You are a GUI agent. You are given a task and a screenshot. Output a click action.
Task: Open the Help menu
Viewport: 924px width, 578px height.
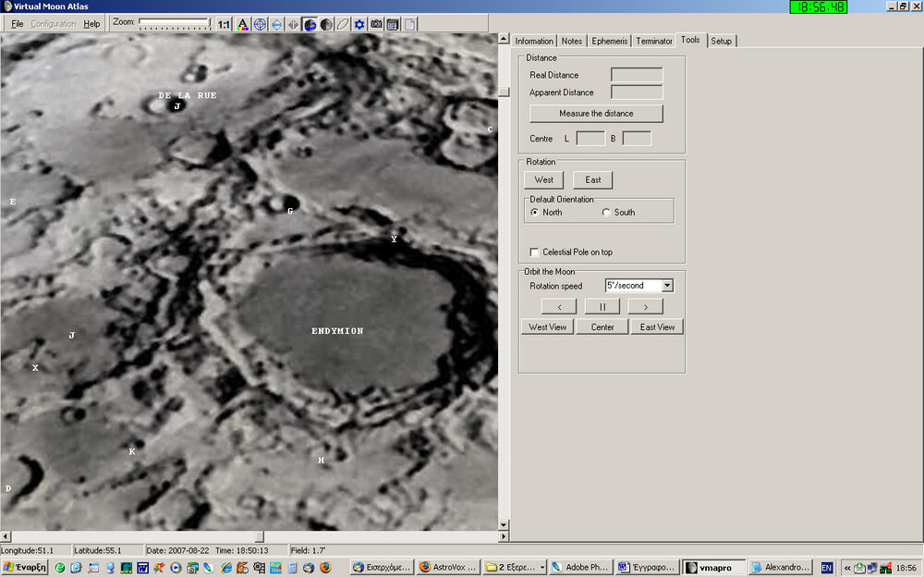[x=91, y=24]
